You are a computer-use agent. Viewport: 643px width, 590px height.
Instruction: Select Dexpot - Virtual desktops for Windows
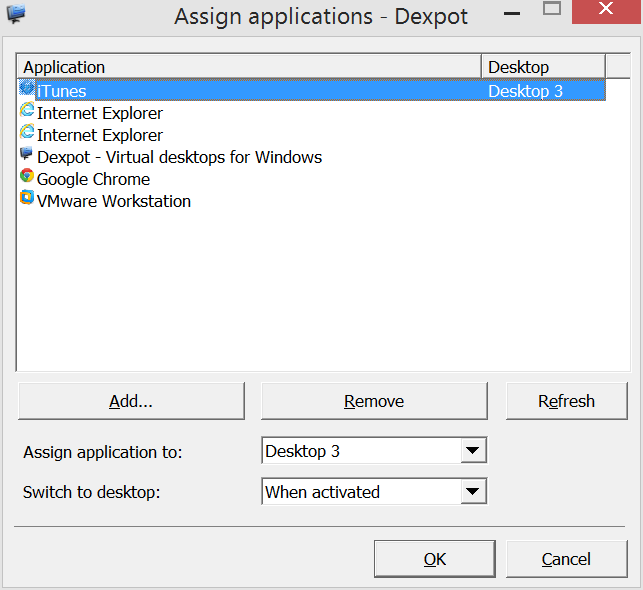(179, 157)
